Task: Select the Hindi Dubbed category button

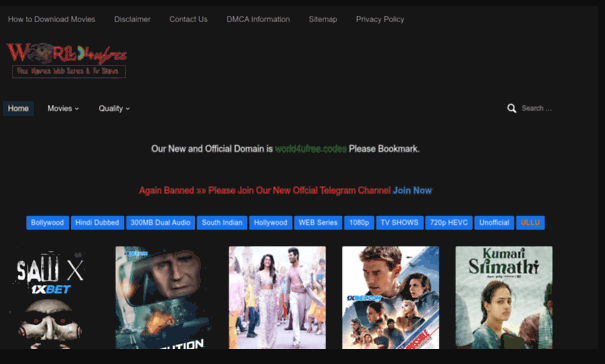Action: (x=97, y=223)
